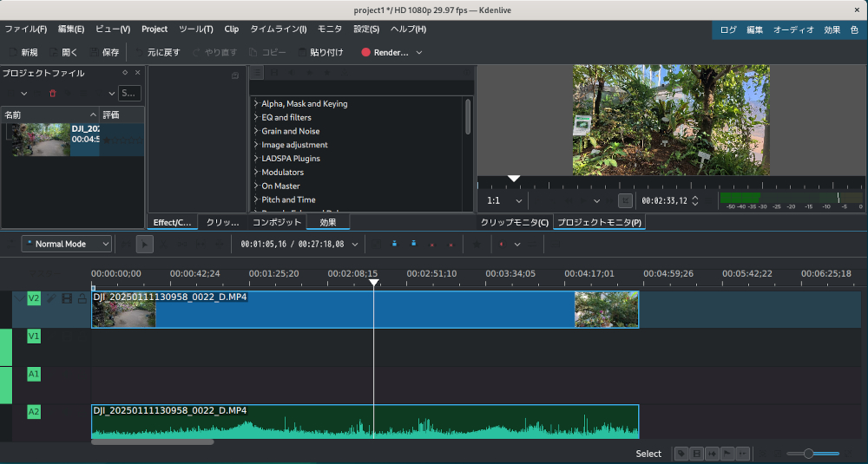This screenshot has width=868, height=464.
Task: Click the 元に戻す (Undo) button
Action: [156, 52]
